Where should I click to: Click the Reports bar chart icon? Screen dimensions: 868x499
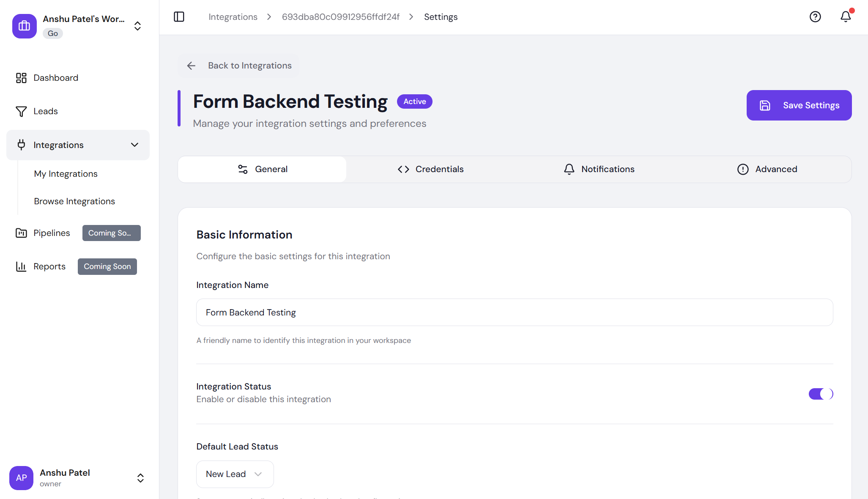pyautogui.click(x=21, y=266)
